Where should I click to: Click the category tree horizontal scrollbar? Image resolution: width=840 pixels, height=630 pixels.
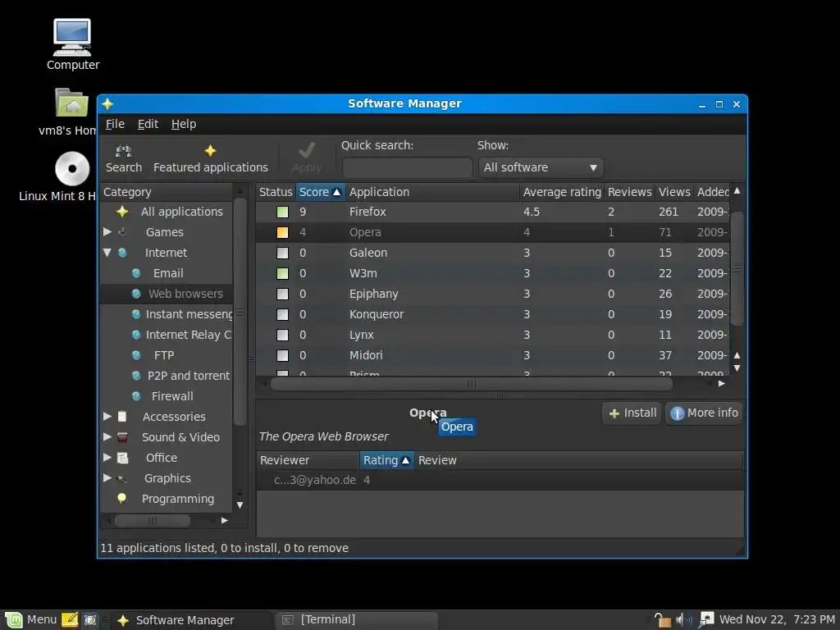coord(153,520)
